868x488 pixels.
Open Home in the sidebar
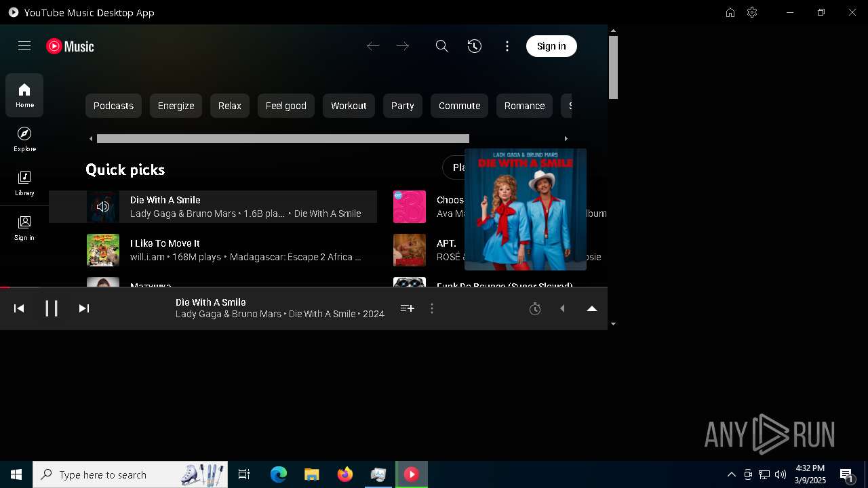tap(24, 96)
